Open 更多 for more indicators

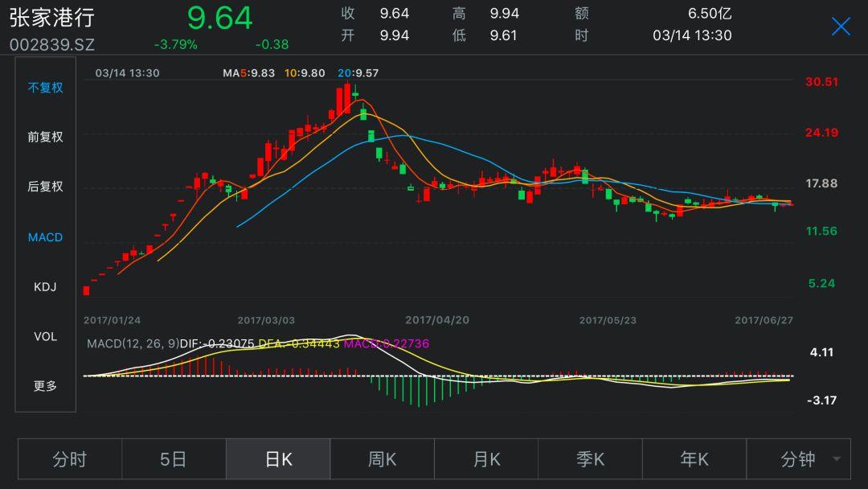(x=45, y=386)
